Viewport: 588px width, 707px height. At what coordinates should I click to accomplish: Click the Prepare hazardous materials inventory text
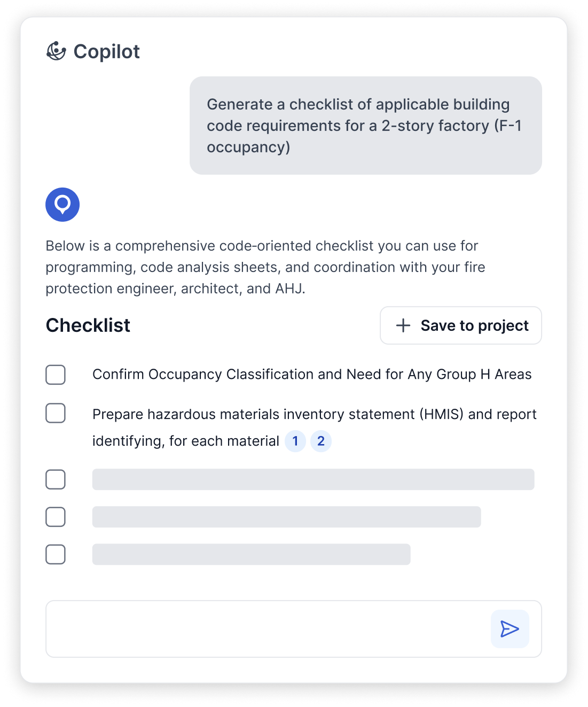point(315,428)
